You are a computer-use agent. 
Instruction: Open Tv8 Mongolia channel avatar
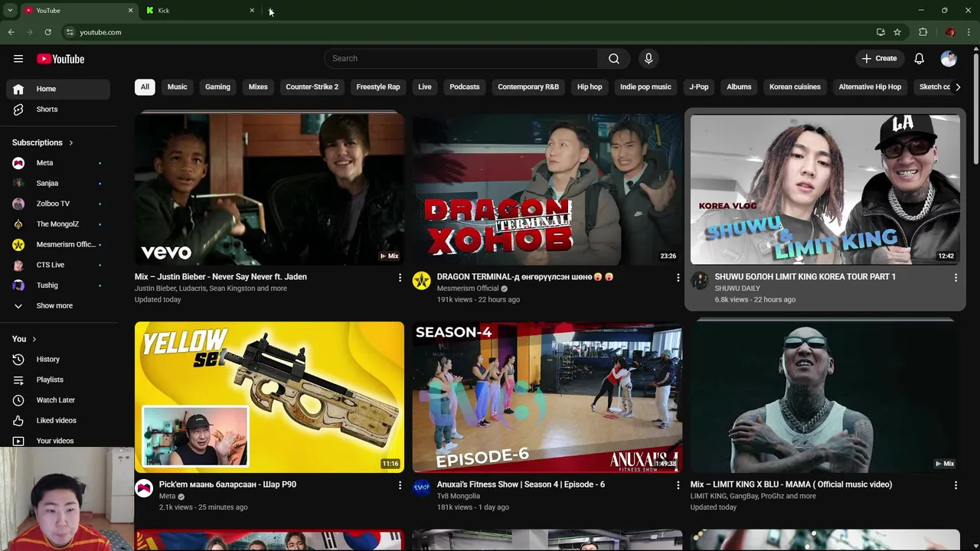point(422,488)
